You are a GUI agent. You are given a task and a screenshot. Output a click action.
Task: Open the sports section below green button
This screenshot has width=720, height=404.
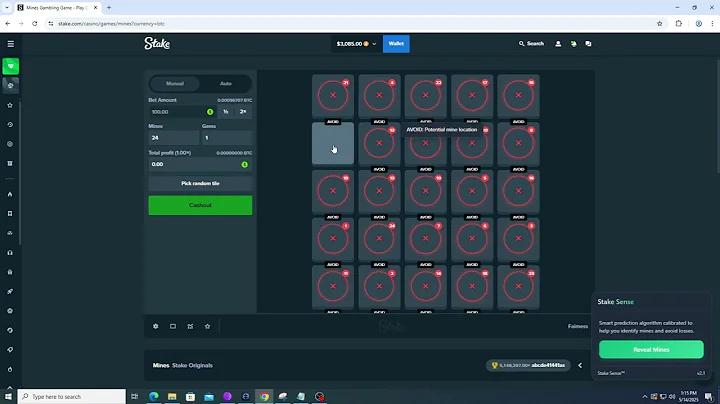(x=11, y=85)
